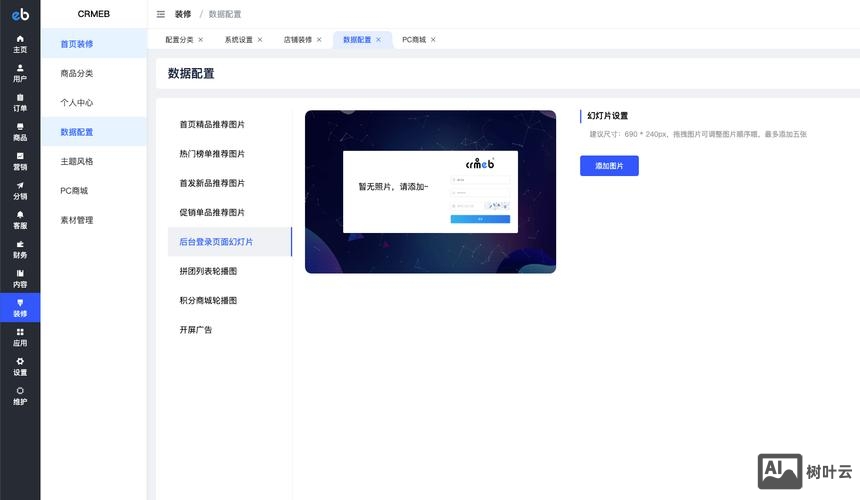The height and width of the screenshot is (500, 860).
Task: Select 后台登录页面幻灯片 config item
Action: [x=230, y=242]
